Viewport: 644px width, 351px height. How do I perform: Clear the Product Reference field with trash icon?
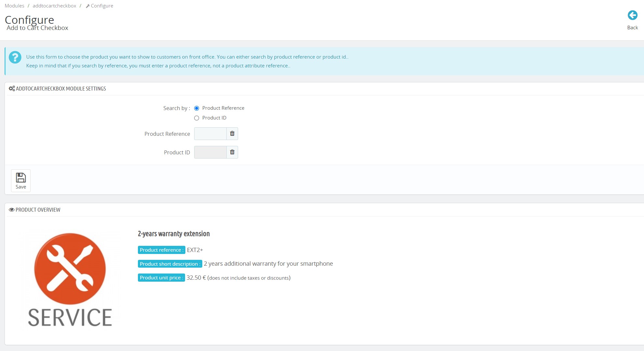[232, 133]
